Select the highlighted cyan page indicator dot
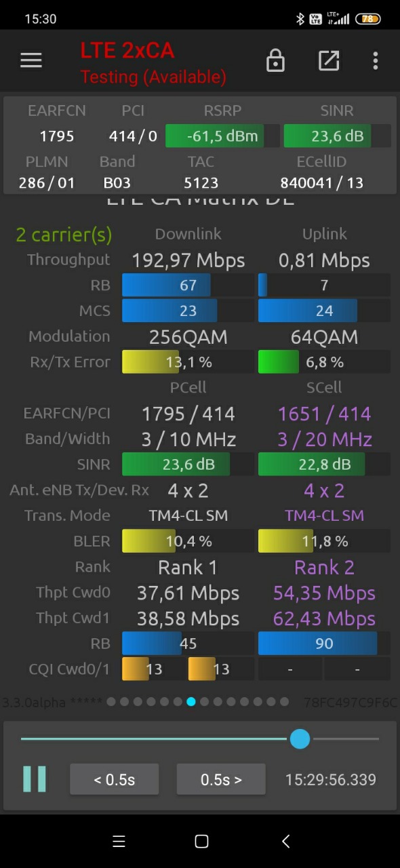This screenshot has height=868, width=400. [191, 702]
